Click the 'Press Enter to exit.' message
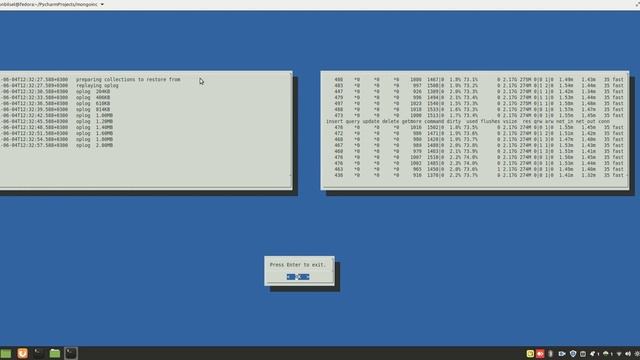640x360 pixels. pyautogui.click(x=298, y=265)
